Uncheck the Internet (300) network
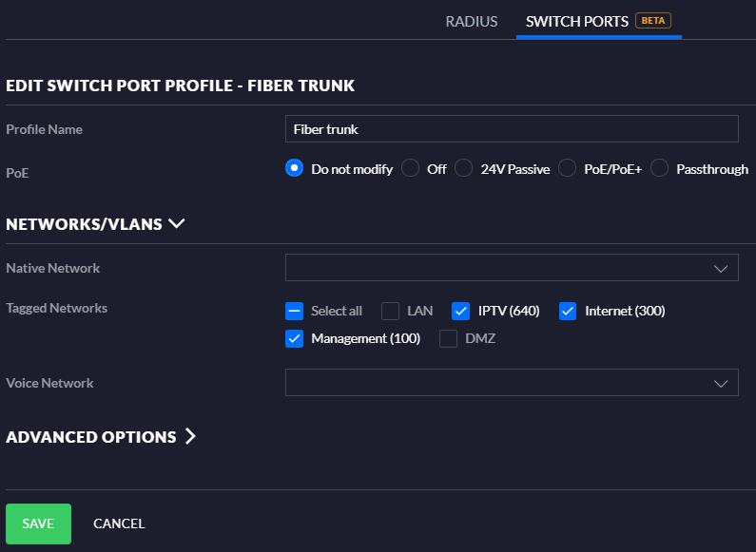 click(x=568, y=311)
